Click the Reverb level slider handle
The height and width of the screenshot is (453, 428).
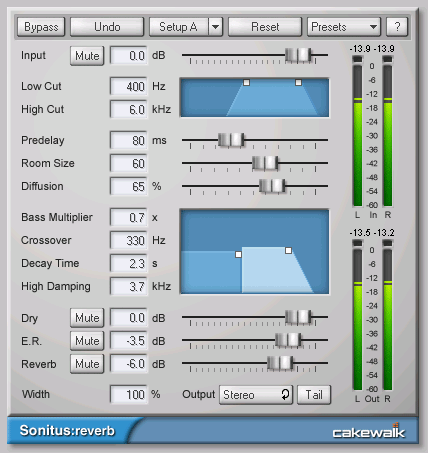point(280,363)
